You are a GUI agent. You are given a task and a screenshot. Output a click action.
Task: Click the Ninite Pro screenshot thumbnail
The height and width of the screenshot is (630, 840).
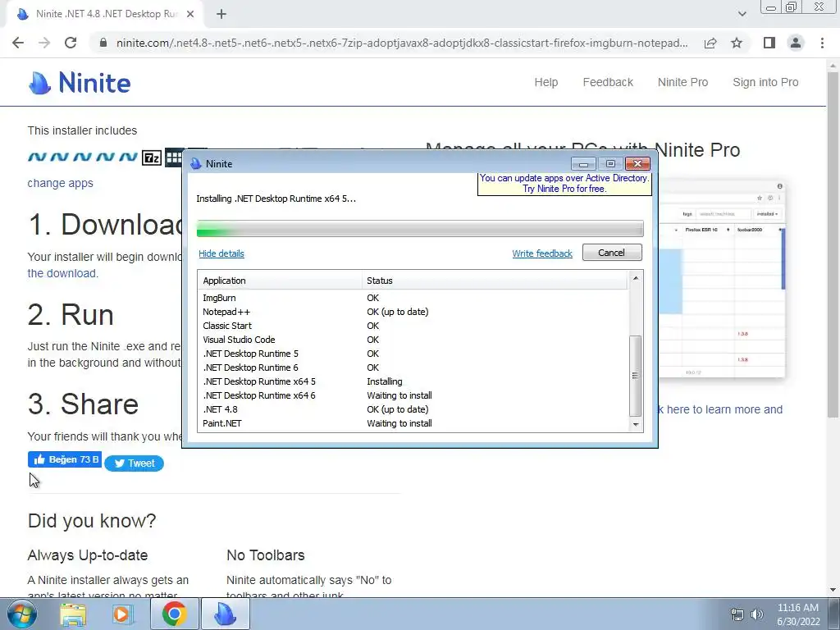pos(721,281)
